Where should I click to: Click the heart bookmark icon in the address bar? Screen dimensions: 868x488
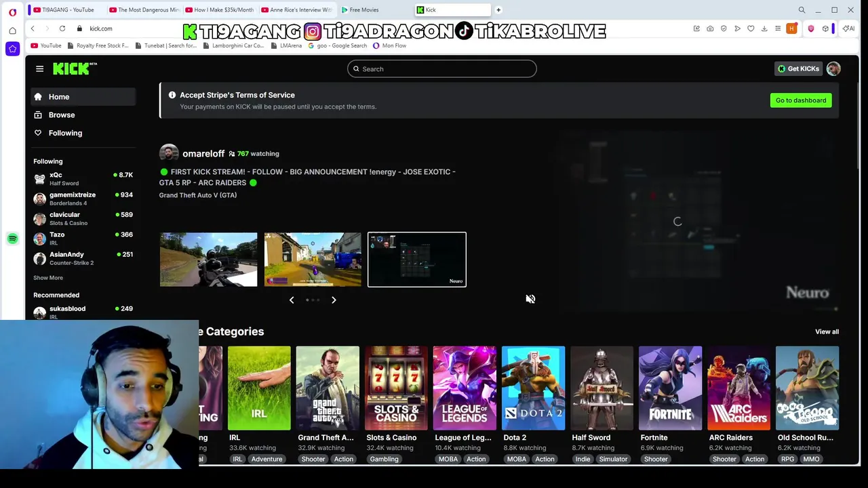751,28
